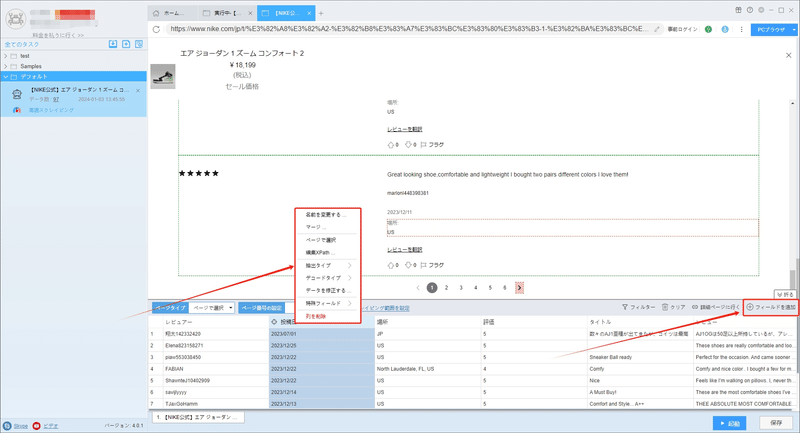Expand 抽出タイプ submenu
This screenshot has width=800, height=433.
[x=329, y=266]
